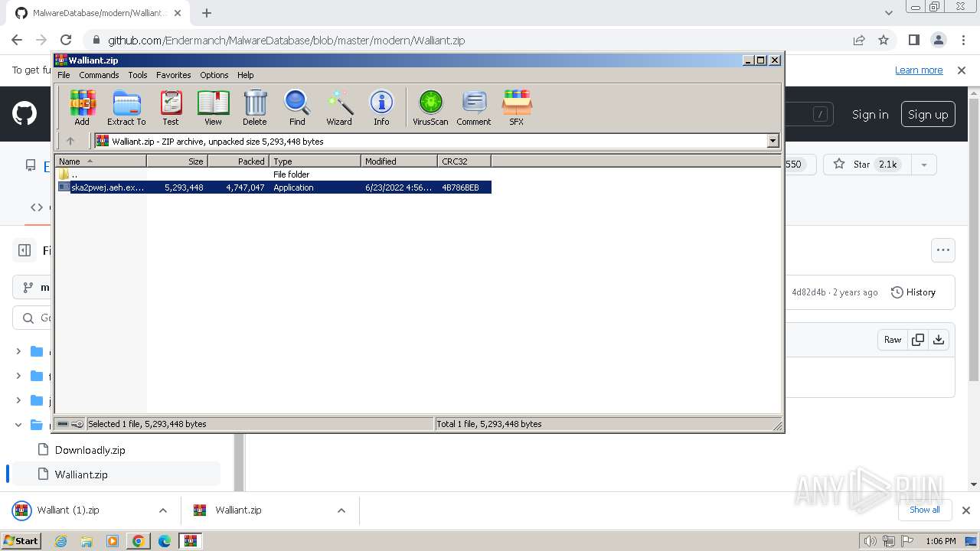The height and width of the screenshot is (551, 980).
Task: Click the taskbar volume icon
Action: point(870,541)
